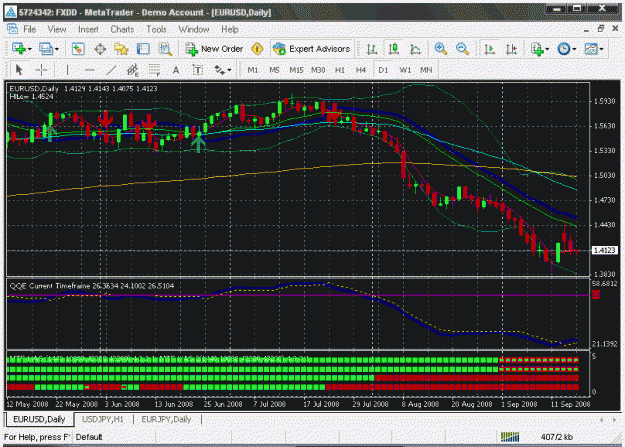This screenshot has width=625, height=447.
Task: Toggle chart auto scroll button
Action: 489,49
